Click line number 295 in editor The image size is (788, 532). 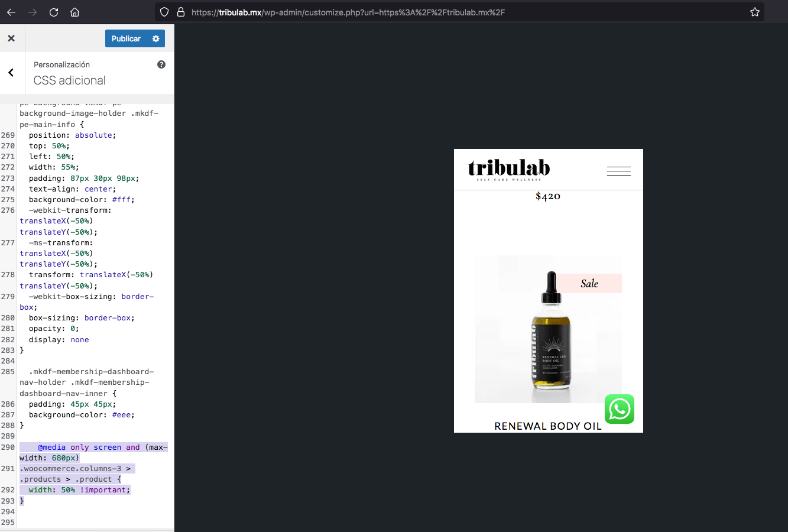8,523
